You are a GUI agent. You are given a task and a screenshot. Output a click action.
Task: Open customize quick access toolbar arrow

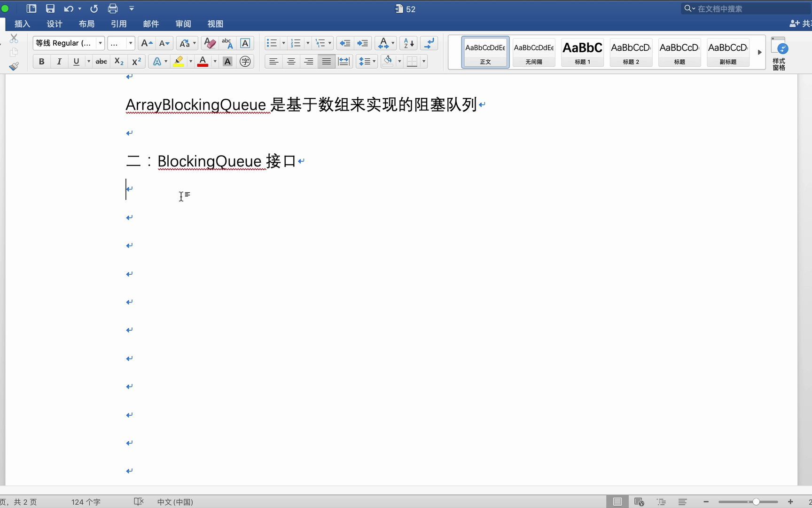[x=132, y=8]
